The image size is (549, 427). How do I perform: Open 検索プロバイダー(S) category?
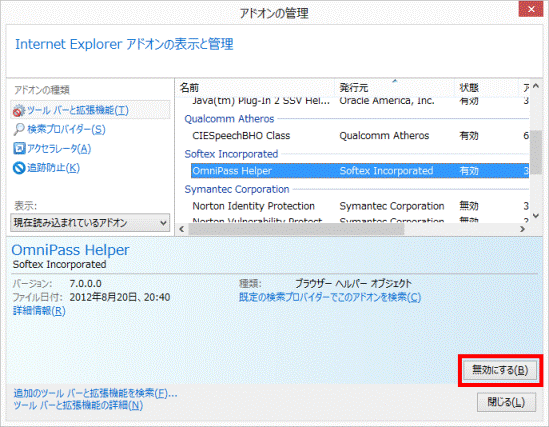[66, 130]
